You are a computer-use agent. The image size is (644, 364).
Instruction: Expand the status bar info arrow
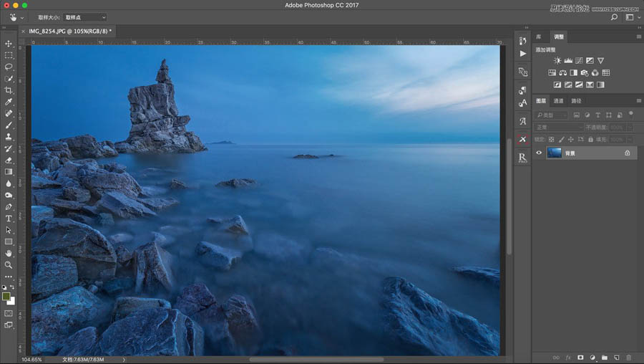click(x=124, y=360)
